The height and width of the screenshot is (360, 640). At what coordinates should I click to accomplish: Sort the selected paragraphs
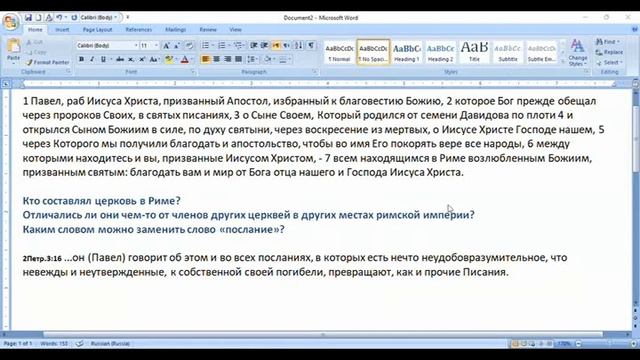click(x=299, y=45)
